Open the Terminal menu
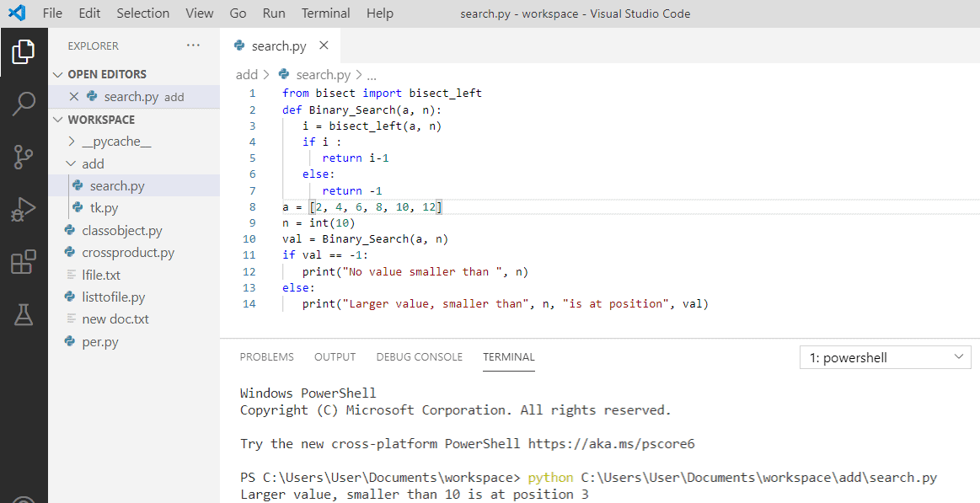Screen dimensions: 980x503 (x=325, y=13)
